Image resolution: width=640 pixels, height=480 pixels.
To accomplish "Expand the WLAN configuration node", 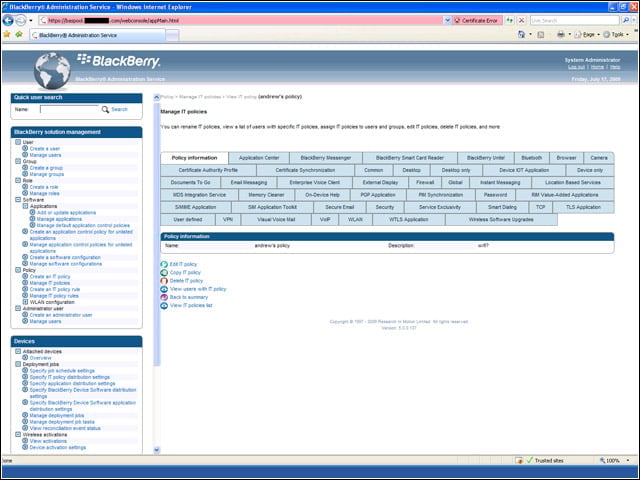I will coord(25,302).
